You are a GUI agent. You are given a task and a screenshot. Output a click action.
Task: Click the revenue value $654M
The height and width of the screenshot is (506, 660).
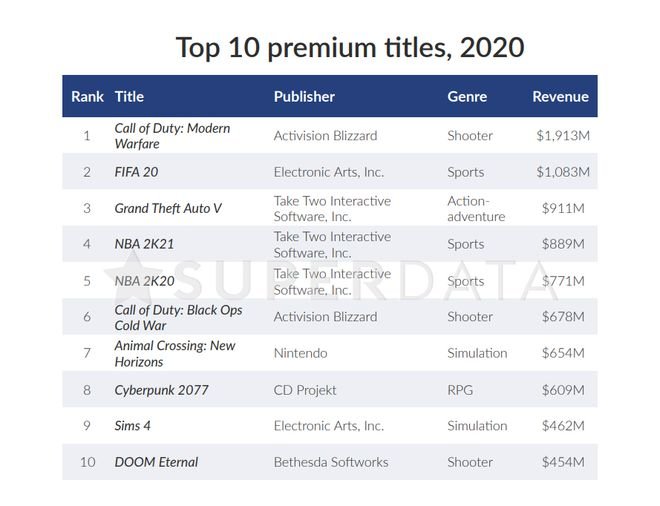coord(563,353)
